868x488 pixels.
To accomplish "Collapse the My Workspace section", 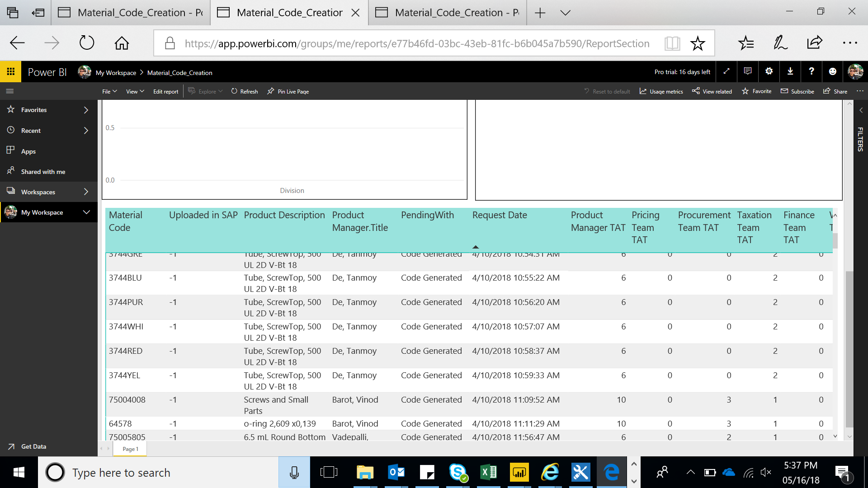I will [x=86, y=212].
